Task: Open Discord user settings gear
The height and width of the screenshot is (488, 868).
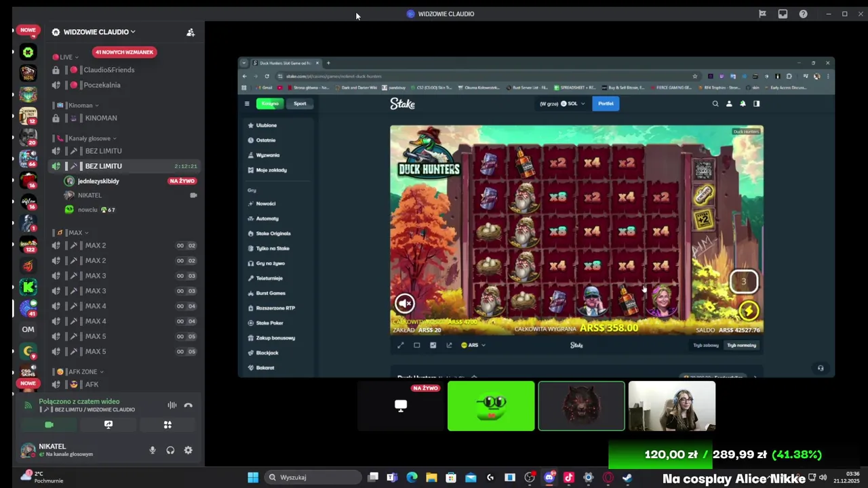Action: tap(188, 450)
